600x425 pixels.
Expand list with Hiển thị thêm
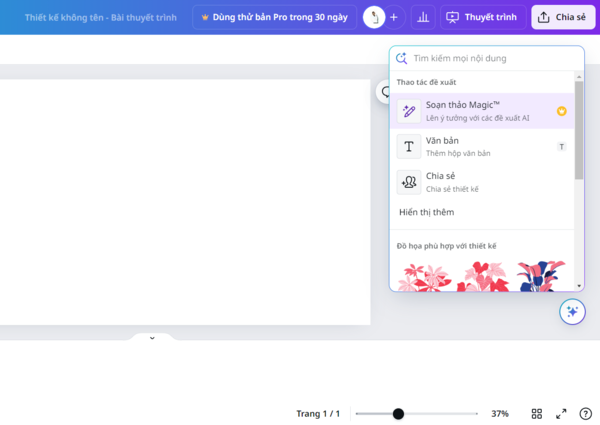point(427,212)
